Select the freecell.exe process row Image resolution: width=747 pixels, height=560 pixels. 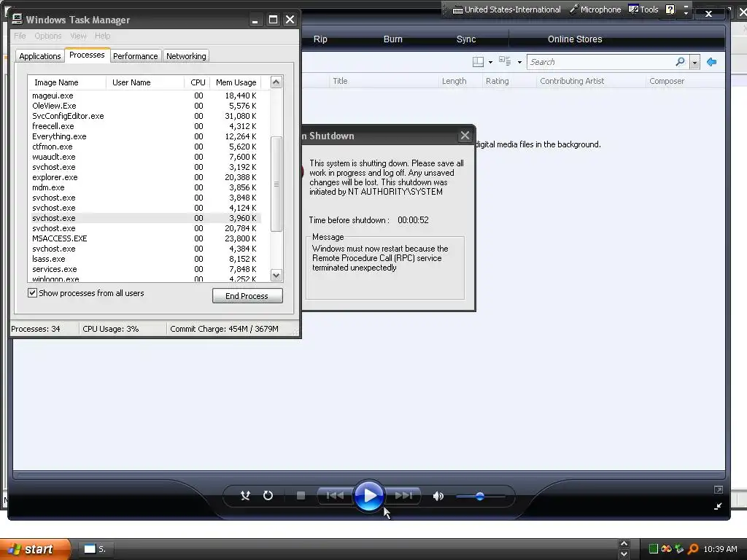click(144, 126)
